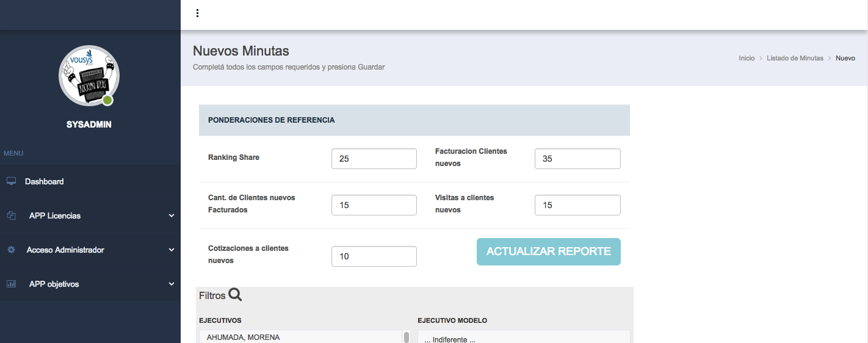Viewport: 868px width, 343px height.
Task: Click the green online status dot
Action: point(107,100)
